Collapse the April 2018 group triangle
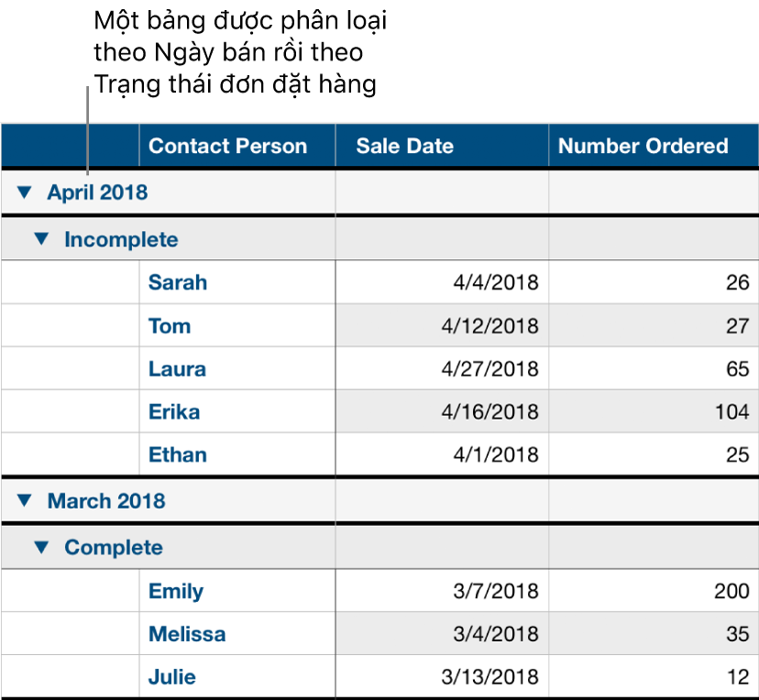This screenshot has height=700, width=759. [27, 192]
